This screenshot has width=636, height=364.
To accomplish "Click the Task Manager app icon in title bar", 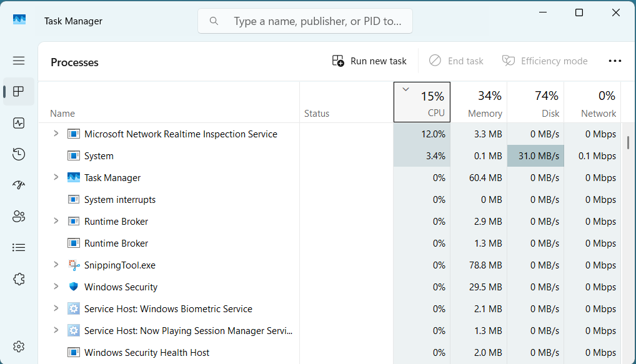I will 19,19.
